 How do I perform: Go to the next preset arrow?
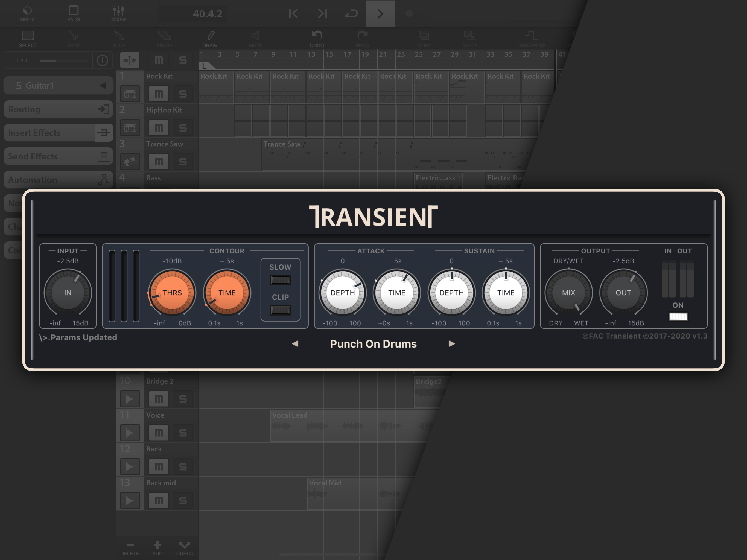click(451, 344)
